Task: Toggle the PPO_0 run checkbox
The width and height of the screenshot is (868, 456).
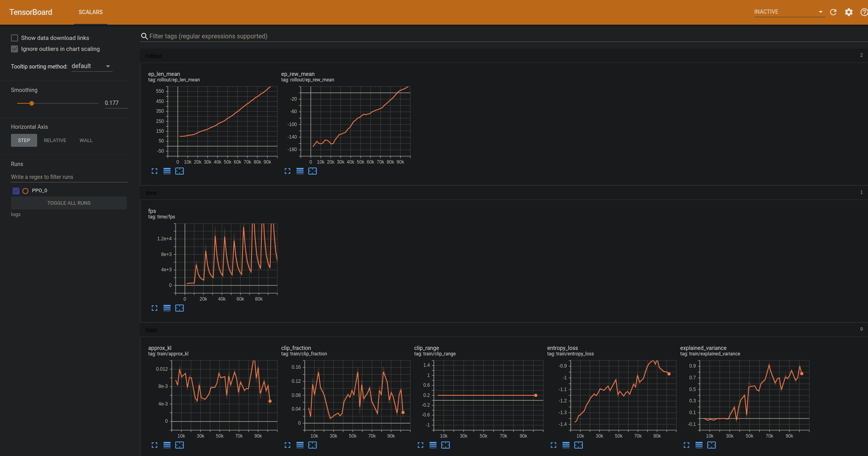Action: click(16, 191)
